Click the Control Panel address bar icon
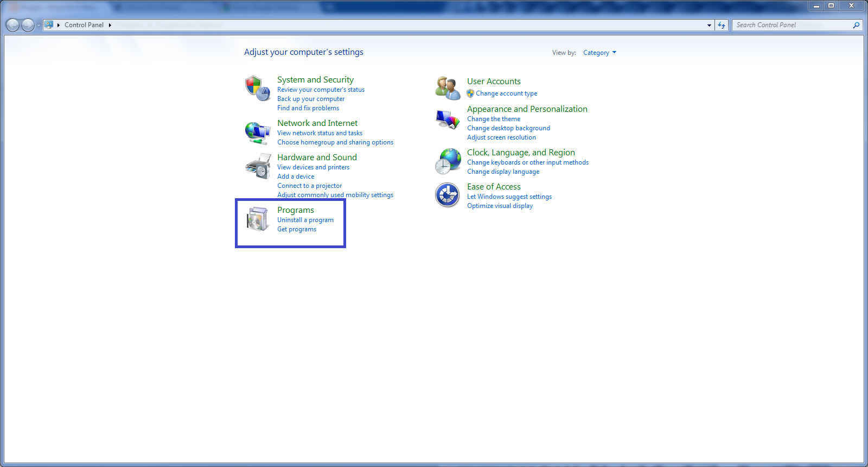This screenshot has width=868, height=467. click(49, 24)
